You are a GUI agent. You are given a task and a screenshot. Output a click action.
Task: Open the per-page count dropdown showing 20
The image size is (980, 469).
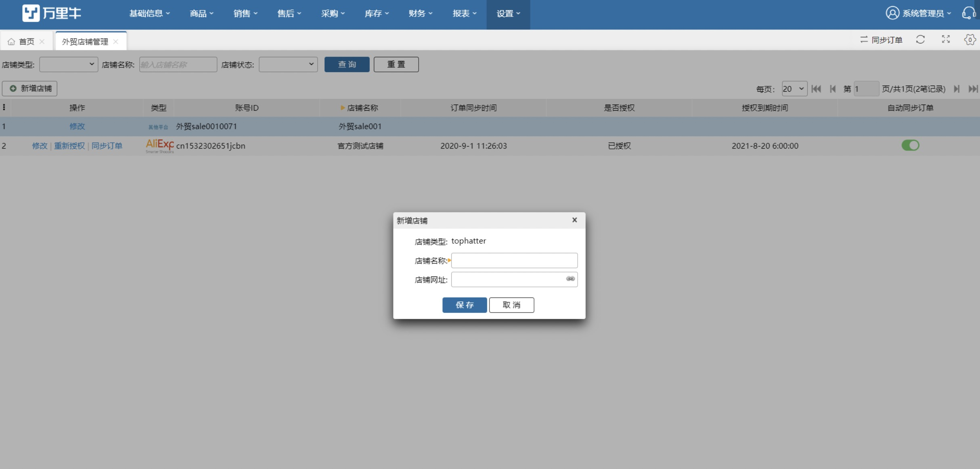[x=794, y=89]
